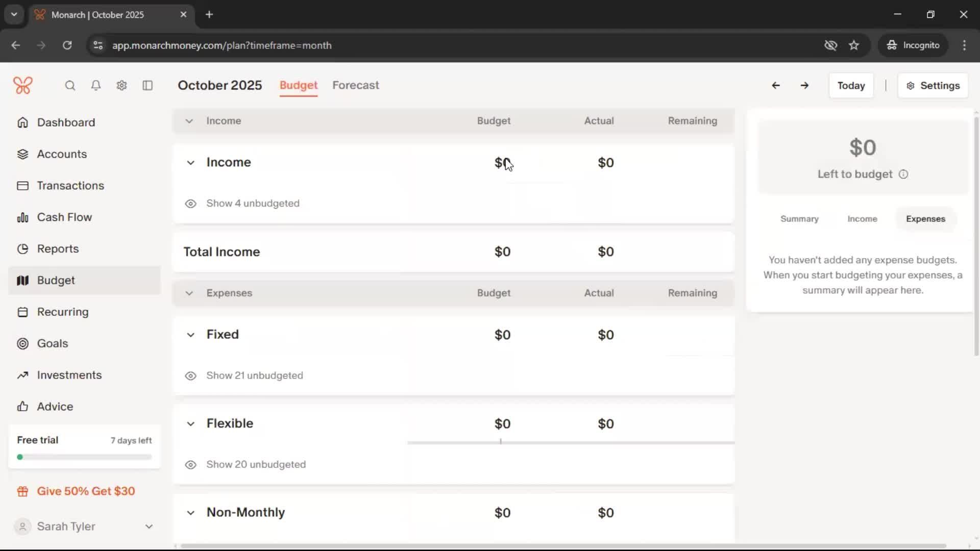This screenshot has height=551, width=980.
Task: Toggle the sidebar collapse icon
Action: pyautogui.click(x=148, y=86)
